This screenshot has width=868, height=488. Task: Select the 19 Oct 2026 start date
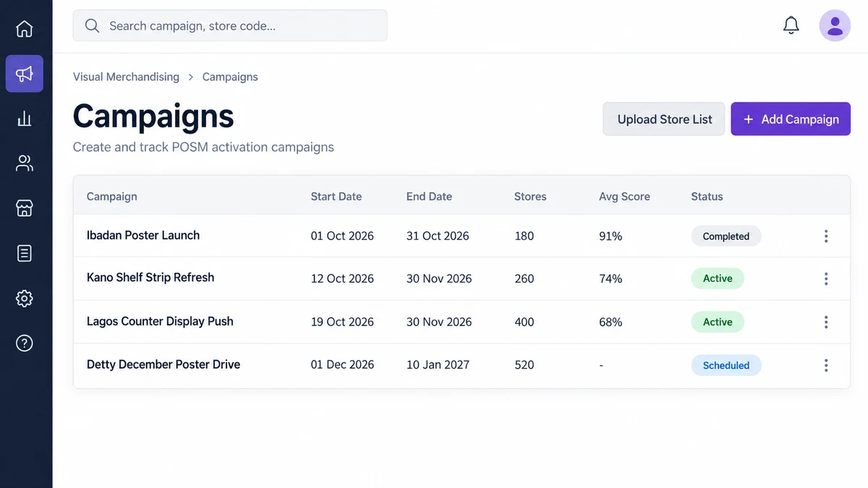pos(342,322)
